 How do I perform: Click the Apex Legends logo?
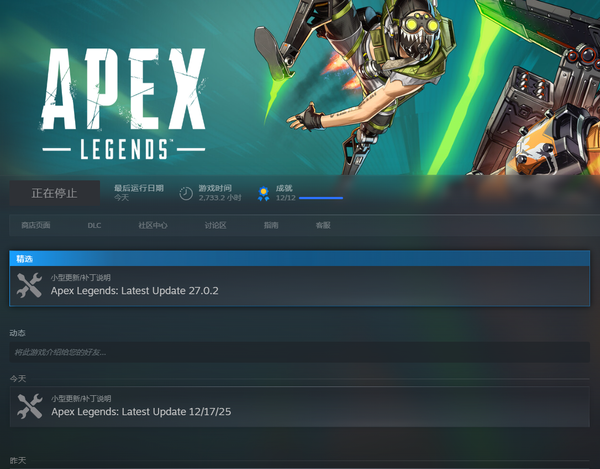tap(123, 103)
